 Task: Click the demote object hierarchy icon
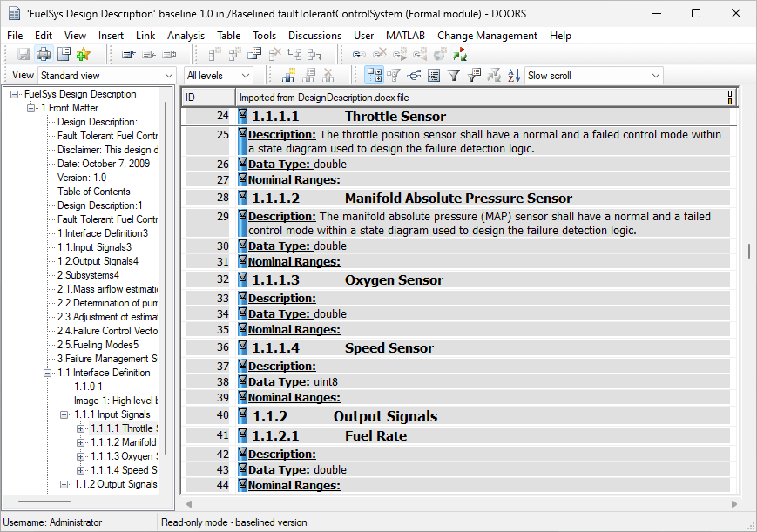tap(314, 55)
